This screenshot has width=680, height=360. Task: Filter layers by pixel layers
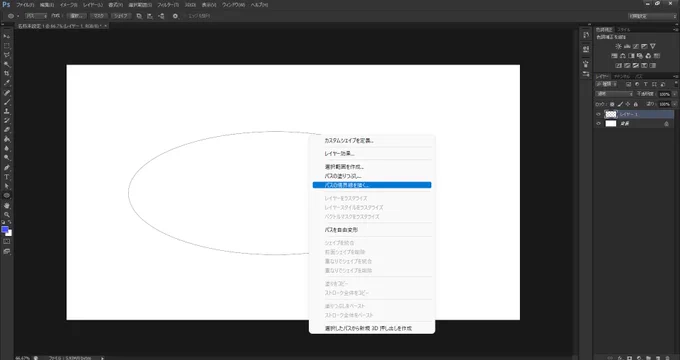[x=628, y=84]
